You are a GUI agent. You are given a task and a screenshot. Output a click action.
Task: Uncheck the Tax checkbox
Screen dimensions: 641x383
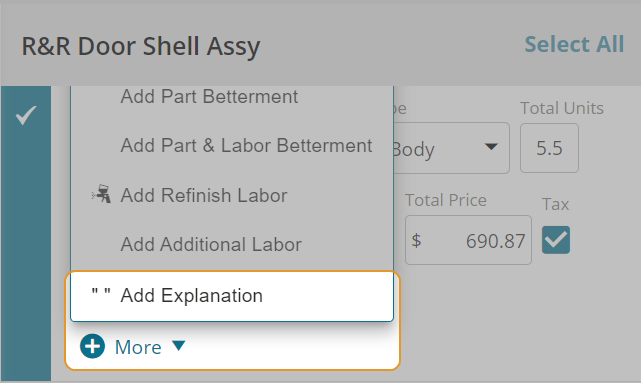click(x=556, y=240)
